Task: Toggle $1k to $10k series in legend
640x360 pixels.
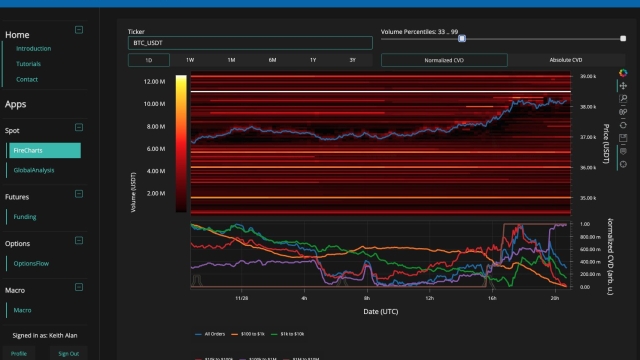Action: [x=287, y=334]
